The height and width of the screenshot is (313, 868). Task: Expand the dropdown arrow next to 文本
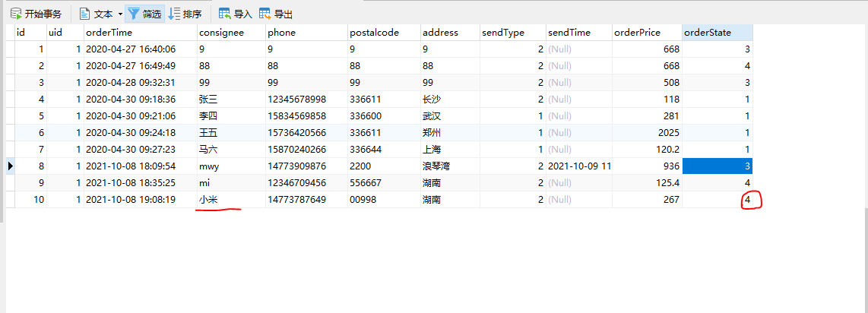click(x=120, y=14)
